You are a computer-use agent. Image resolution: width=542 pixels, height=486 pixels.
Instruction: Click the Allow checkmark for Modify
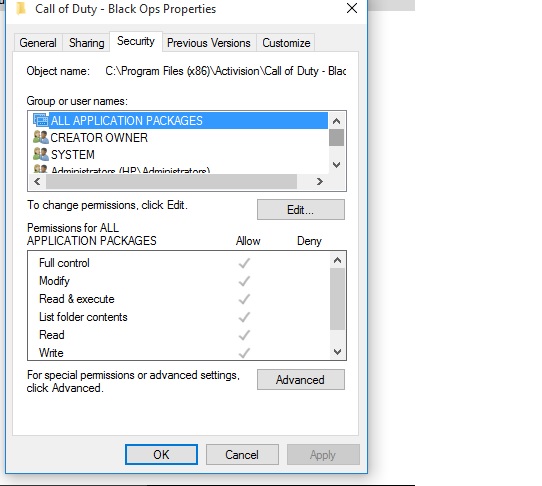(x=244, y=281)
